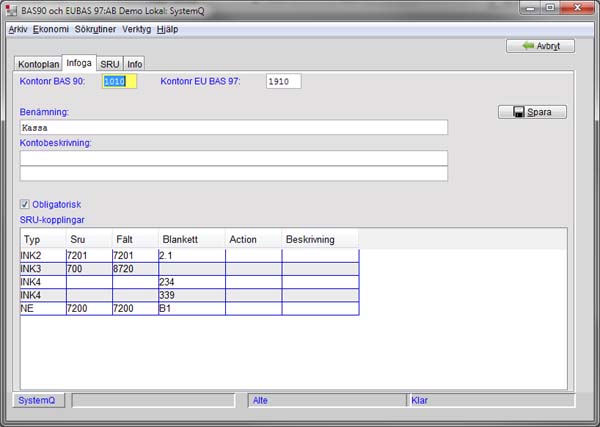Image resolution: width=600 pixels, height=427 pixels.
Task: Click Blankett cell 2.1
Action: click(x=192, y=256)
